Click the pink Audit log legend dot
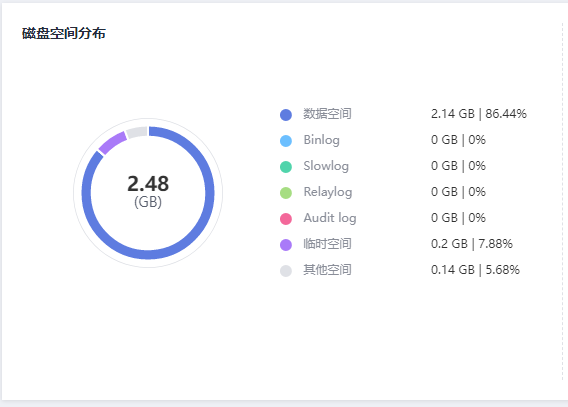This screenshot has height=407, width=568. (x=286, y=219)
